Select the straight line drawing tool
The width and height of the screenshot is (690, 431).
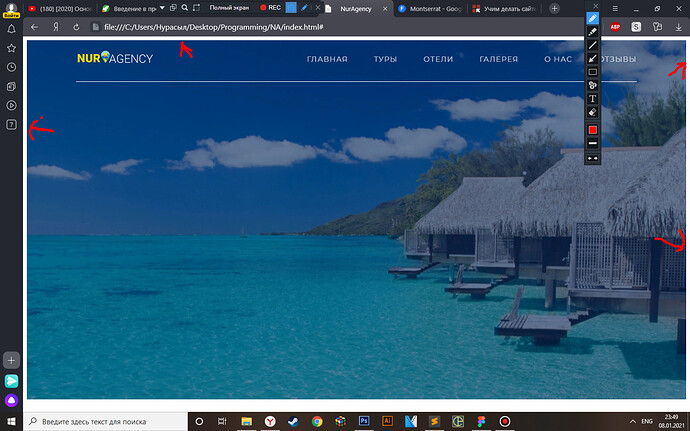click(592, 45)
